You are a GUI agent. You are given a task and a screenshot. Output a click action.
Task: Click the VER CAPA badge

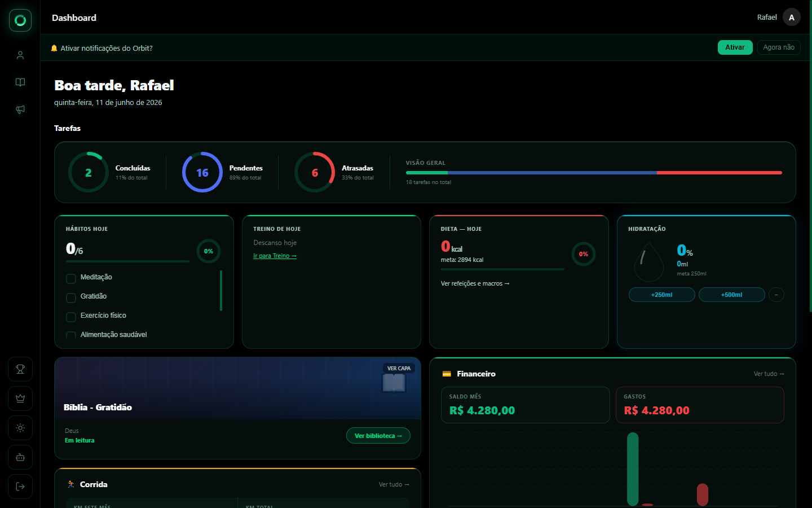[x=399, y=368]
